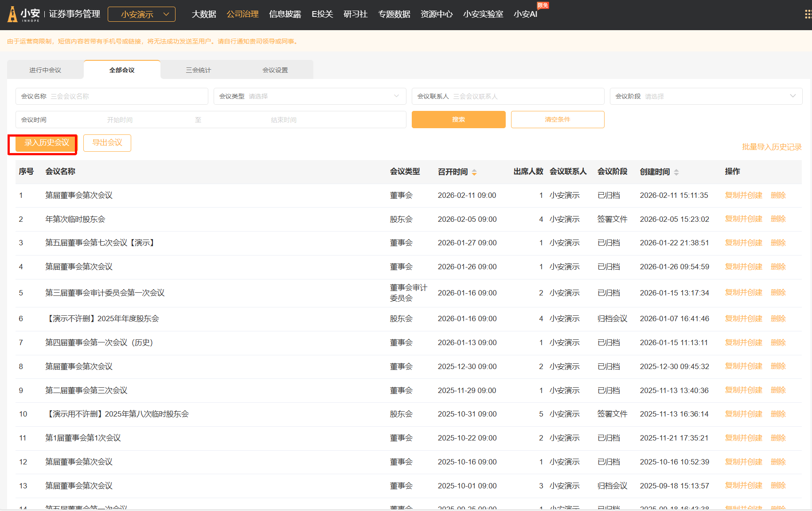812x511 pixels.
Task: Click the 清空条件 button
Action: pyautogui.click(x=557, y=119)
